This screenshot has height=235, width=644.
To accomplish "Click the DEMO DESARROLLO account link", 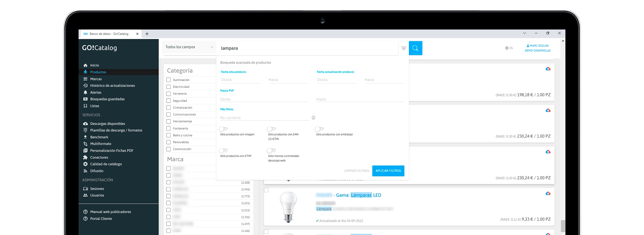I will pyautogui.click(x=537, y=50).
